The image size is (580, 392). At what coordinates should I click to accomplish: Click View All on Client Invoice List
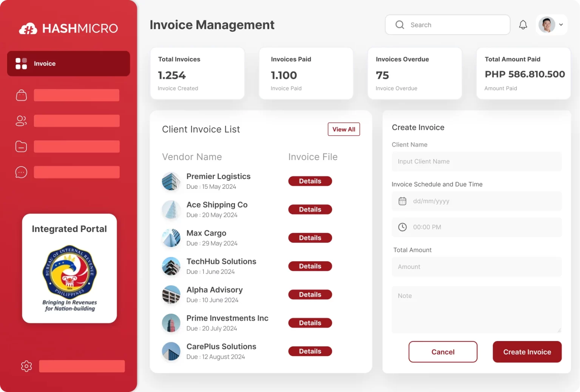pos(344,129)
